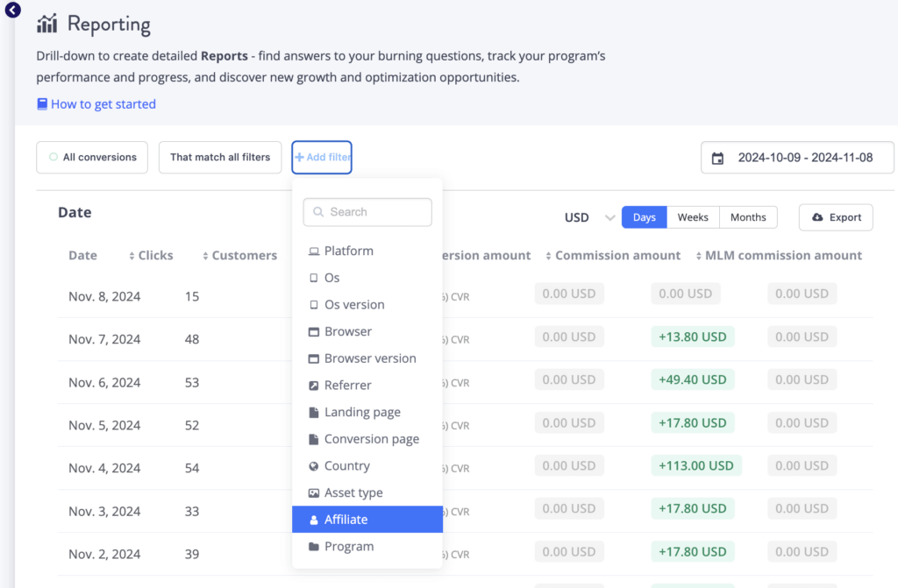Open the Add filter dropdown

tap(321, 157)
